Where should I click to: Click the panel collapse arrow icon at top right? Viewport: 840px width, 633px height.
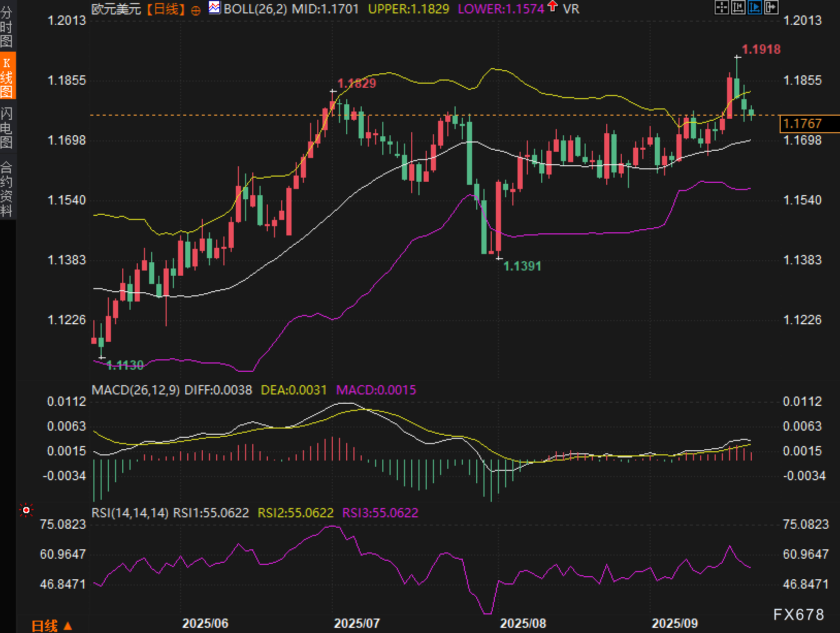771,7
